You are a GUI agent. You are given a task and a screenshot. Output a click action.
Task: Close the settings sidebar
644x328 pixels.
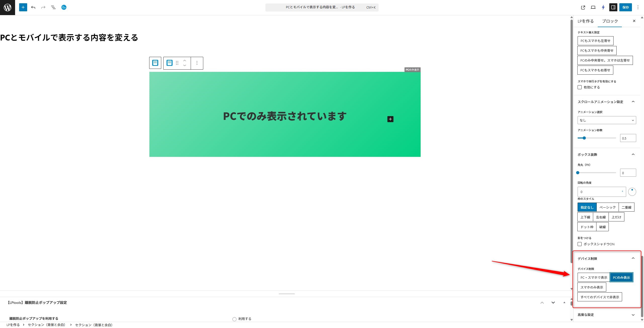click(x=634, y=21)
